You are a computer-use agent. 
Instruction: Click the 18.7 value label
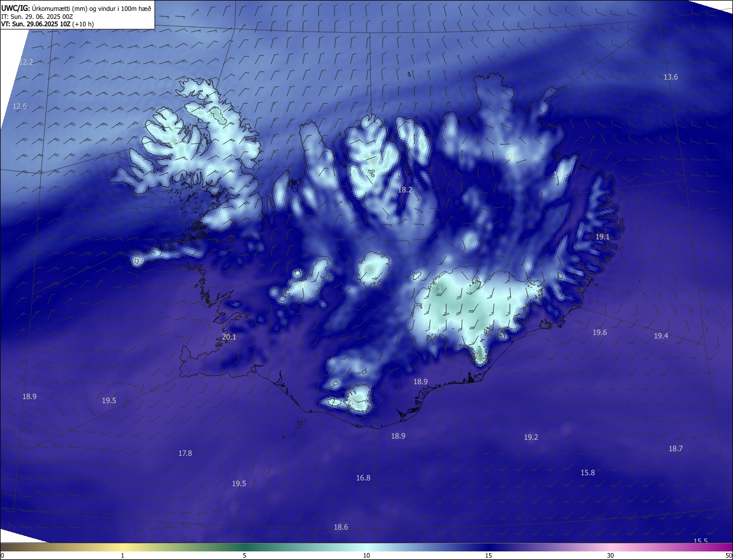[x=676, y=448]
